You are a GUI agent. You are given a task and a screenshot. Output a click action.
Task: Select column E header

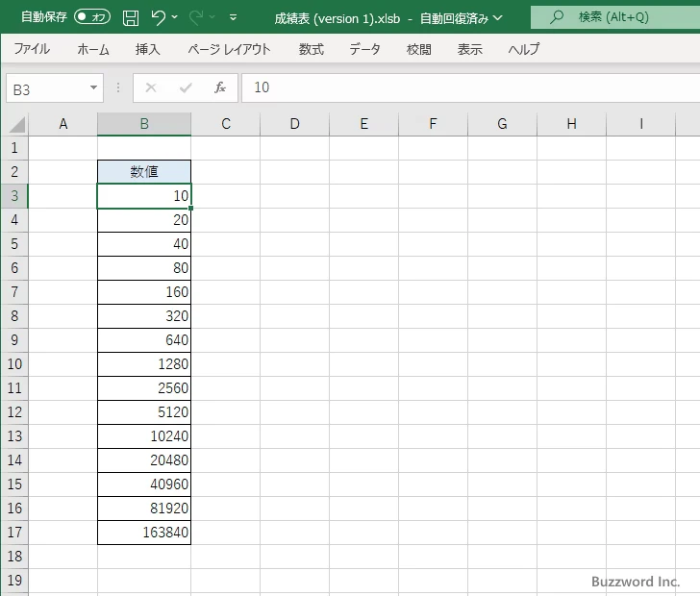coord(363,124)
